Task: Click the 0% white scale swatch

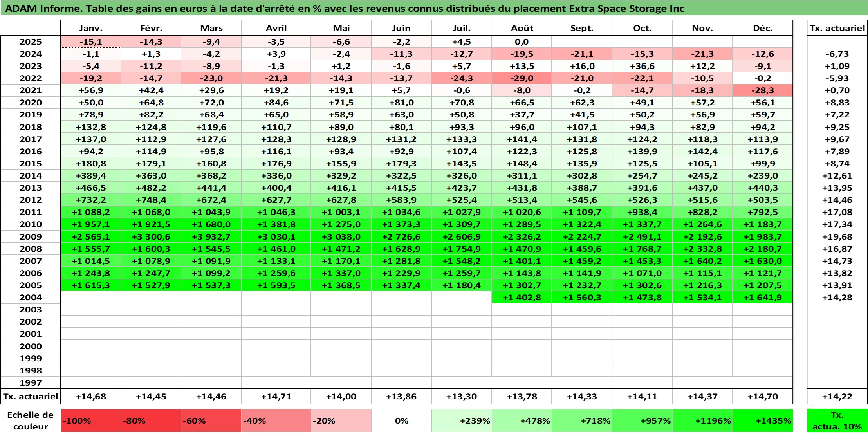Action: 401,420
